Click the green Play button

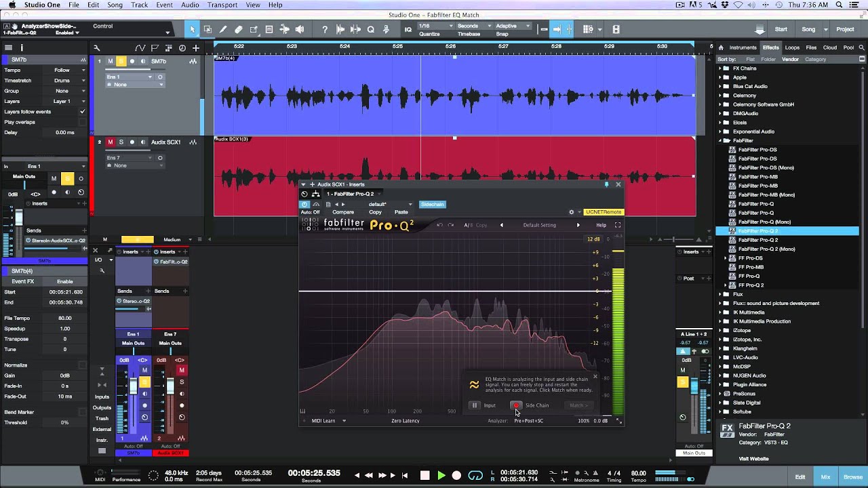tap(441, 475)
